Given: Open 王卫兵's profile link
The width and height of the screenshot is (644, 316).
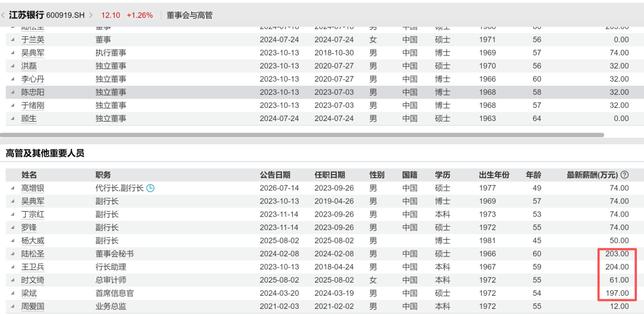Looking at the screenshot, I should coord(33,267).
